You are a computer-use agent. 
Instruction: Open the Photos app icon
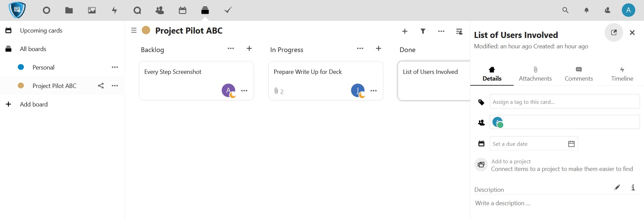pyautogui.click(x=92, y=10)
